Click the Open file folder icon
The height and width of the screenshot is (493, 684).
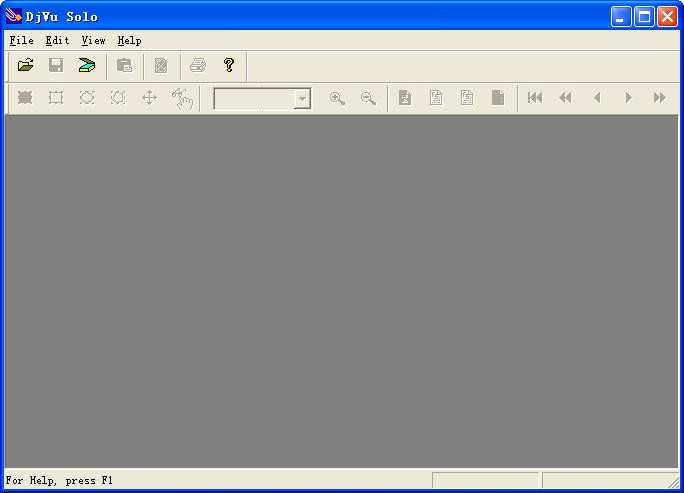coord(26,65)
